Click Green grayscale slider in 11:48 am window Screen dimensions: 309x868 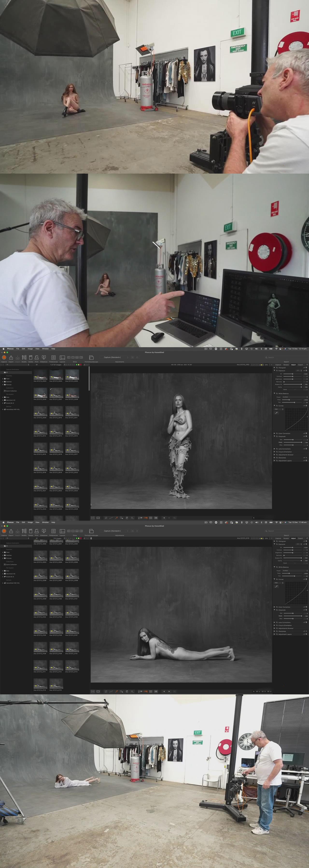tap(293, 616)
